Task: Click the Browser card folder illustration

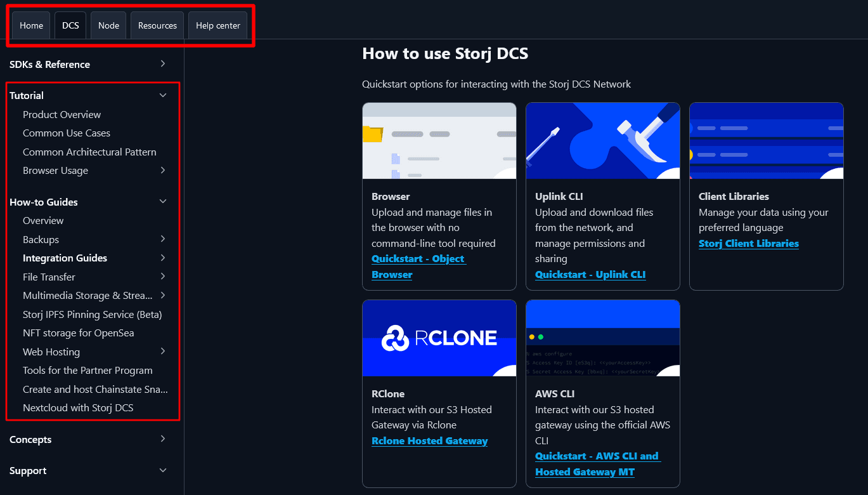Action: coord(439,140)
